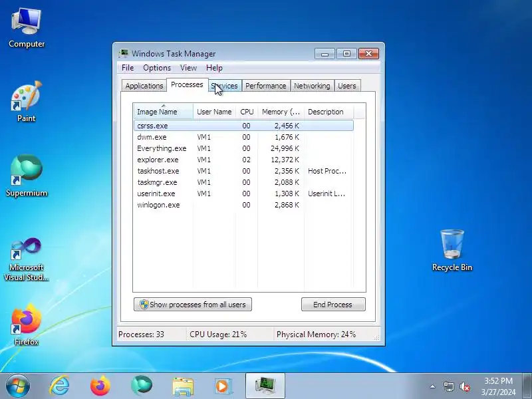This screenshot has height=399, width=532.
Task: Select the explorer.exe process row
Action: [243, 160]
